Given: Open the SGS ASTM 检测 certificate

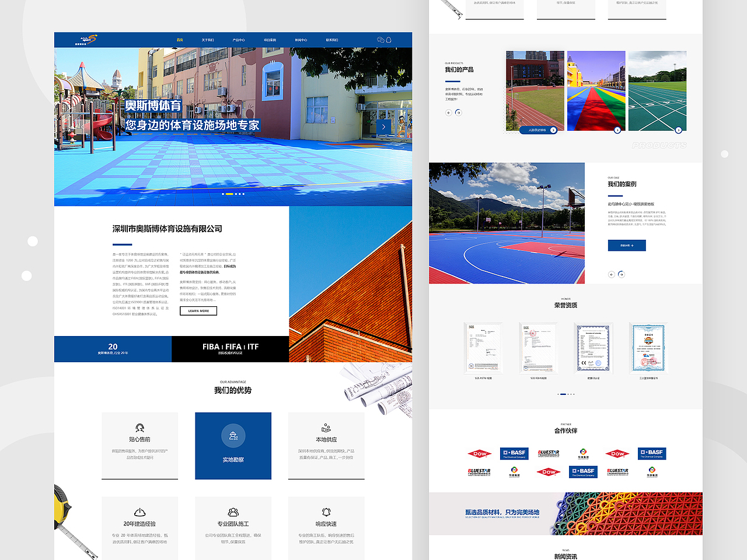Looking at the screenshot, I should (483, 348).
